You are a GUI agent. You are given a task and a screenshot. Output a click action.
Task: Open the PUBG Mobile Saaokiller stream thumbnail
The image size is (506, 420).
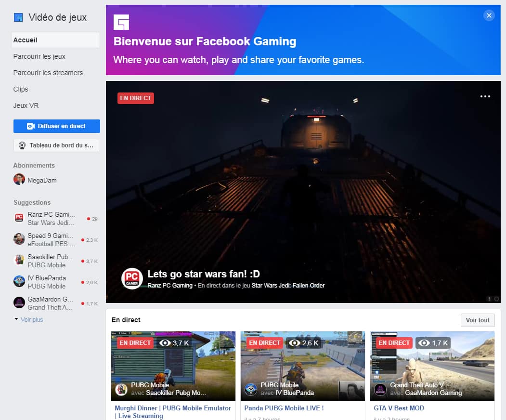pos(173,366)
